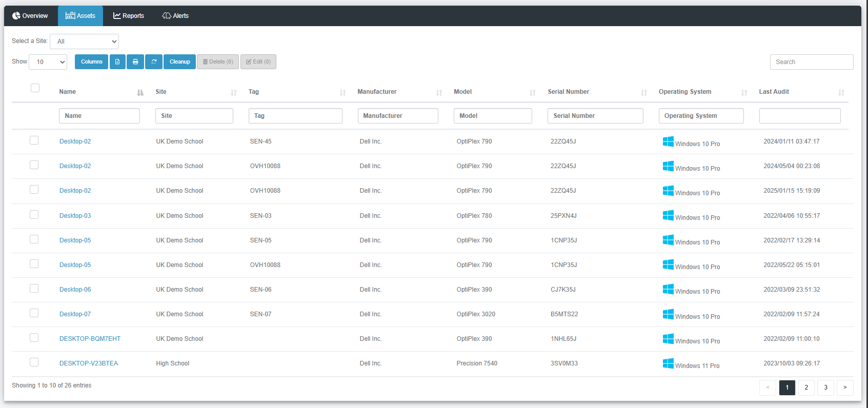Open the Reports tab
868x408 pixels.
pos(129,16)
